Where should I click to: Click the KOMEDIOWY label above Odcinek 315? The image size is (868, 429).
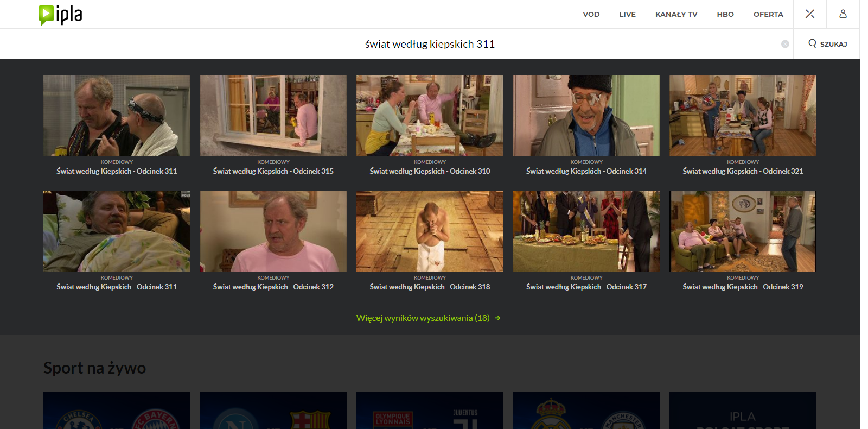click(x=273, y=162)
